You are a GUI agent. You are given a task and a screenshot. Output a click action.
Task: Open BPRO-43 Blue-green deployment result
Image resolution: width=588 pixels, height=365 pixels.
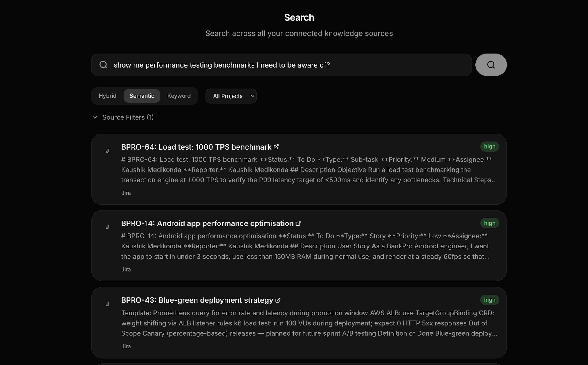(197, 300)
